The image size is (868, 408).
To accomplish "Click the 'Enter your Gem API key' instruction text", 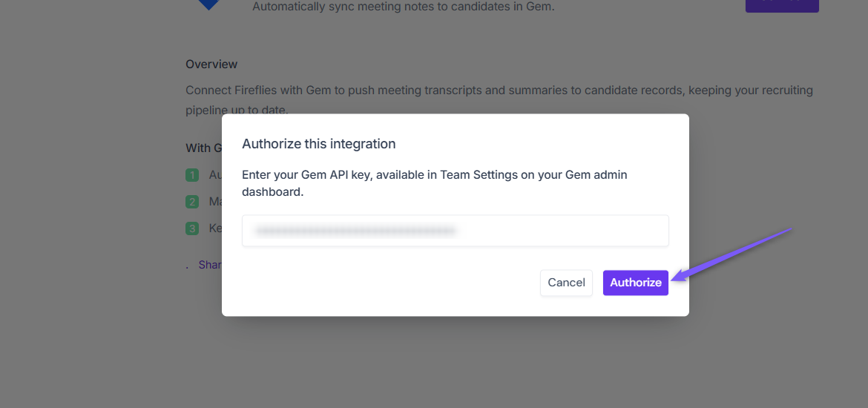I will [x=435, y=183].
